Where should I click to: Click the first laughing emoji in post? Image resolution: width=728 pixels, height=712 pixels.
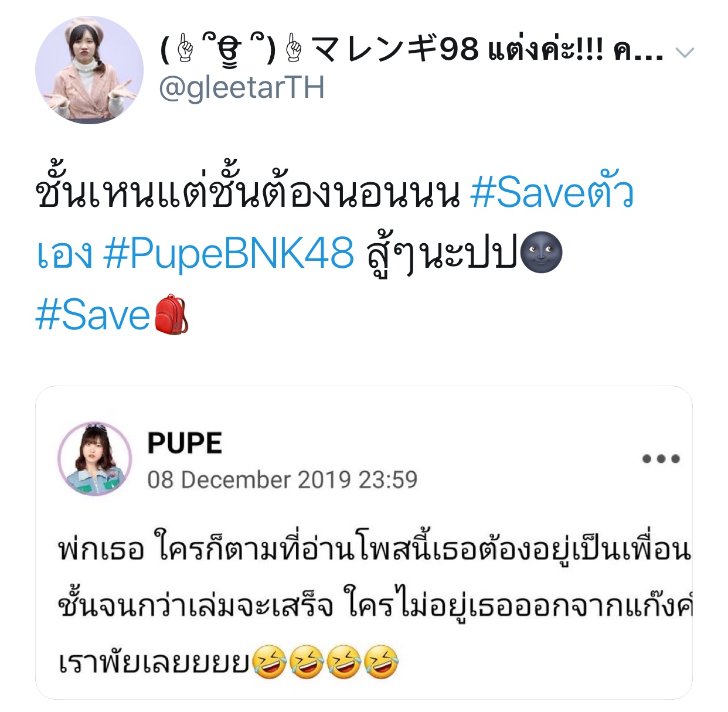point(269,662)
